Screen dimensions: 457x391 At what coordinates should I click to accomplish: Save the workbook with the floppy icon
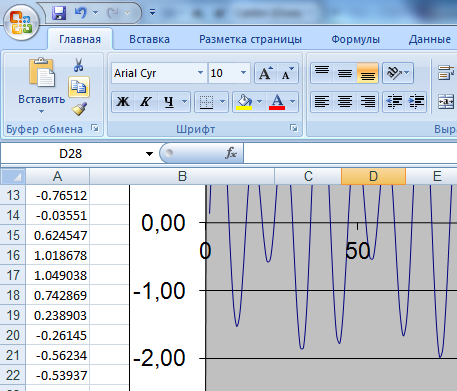coord(59,13)
